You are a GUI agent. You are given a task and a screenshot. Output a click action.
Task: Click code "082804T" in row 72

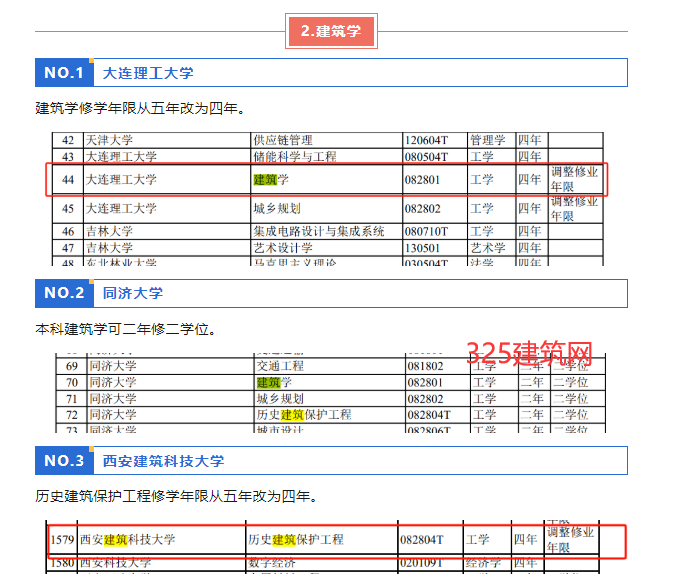click(x=429, y=415)
